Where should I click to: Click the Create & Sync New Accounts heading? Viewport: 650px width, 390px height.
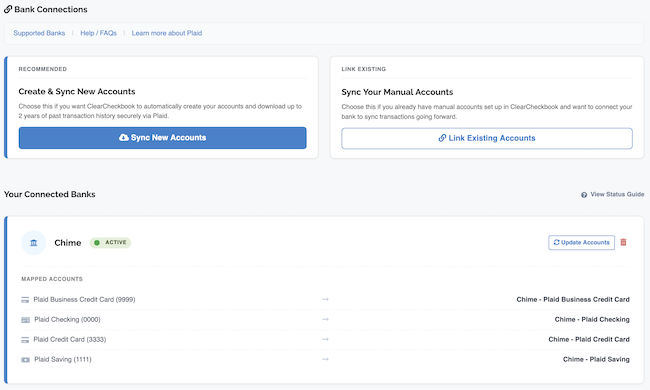coord(77,92)
